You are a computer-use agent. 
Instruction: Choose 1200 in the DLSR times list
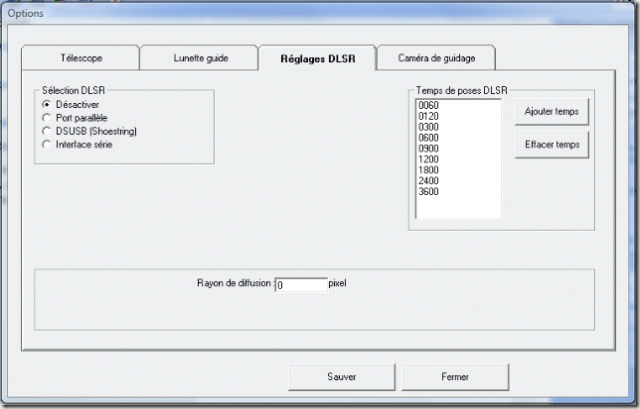click(x=429, y=159)
